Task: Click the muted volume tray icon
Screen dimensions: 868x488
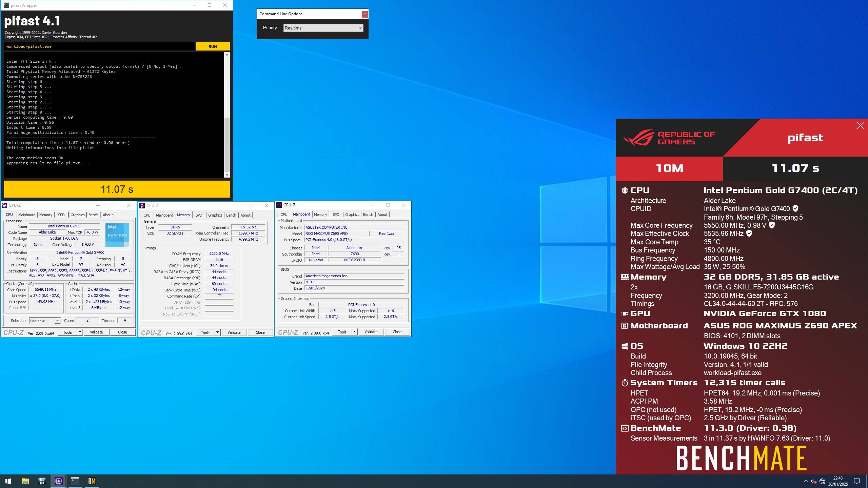Action: point(814,481)
